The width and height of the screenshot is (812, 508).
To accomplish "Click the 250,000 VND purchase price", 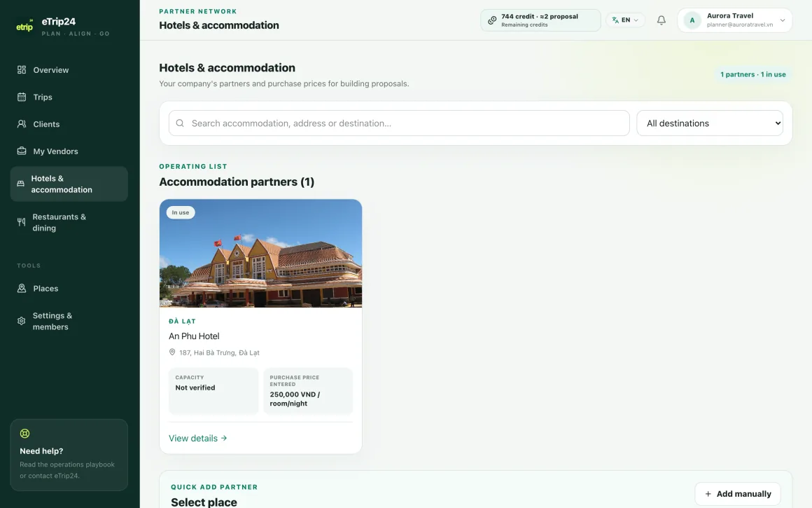I will [295, 399].
